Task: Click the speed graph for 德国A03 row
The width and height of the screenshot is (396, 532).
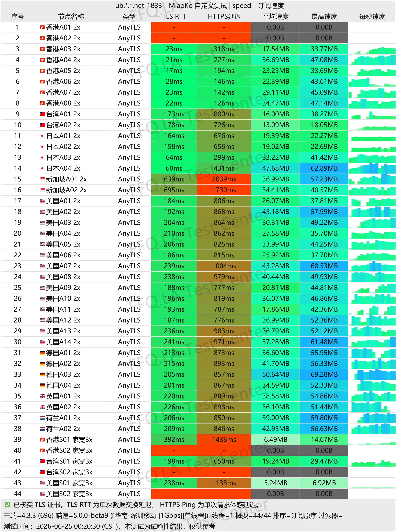Action: click(x=372, y=374)
